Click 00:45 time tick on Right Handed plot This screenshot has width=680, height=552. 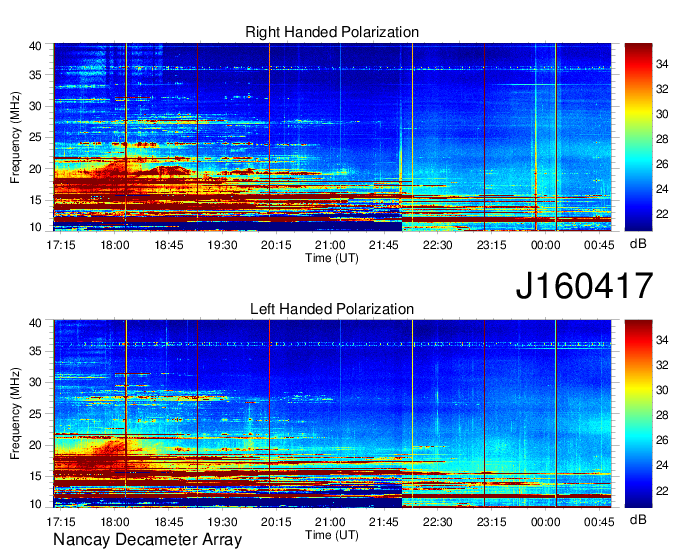pyautogui.click(x=599, y=245)
